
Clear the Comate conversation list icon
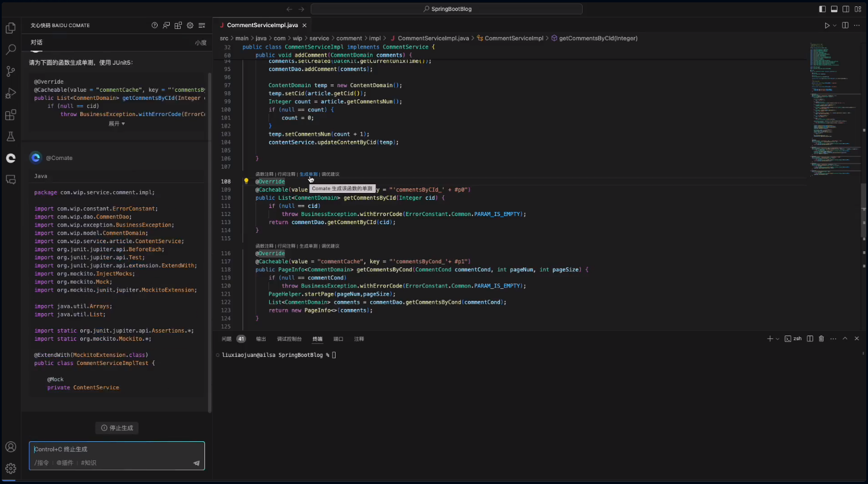(x=202, y=25)
